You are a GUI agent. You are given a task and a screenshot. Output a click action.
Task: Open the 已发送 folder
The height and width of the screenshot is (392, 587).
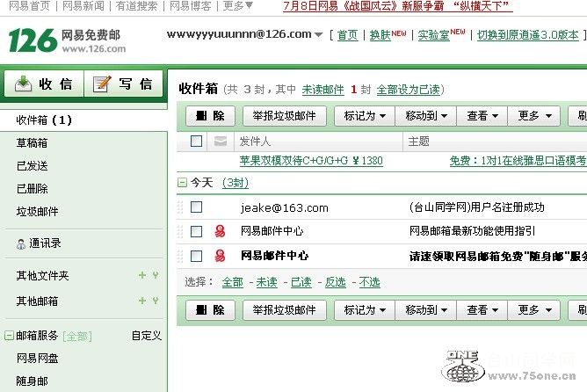(32, 166)
